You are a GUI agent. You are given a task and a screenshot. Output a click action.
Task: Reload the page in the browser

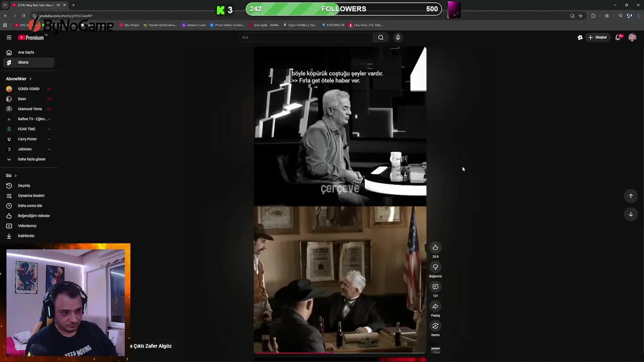tap(23, 16)
